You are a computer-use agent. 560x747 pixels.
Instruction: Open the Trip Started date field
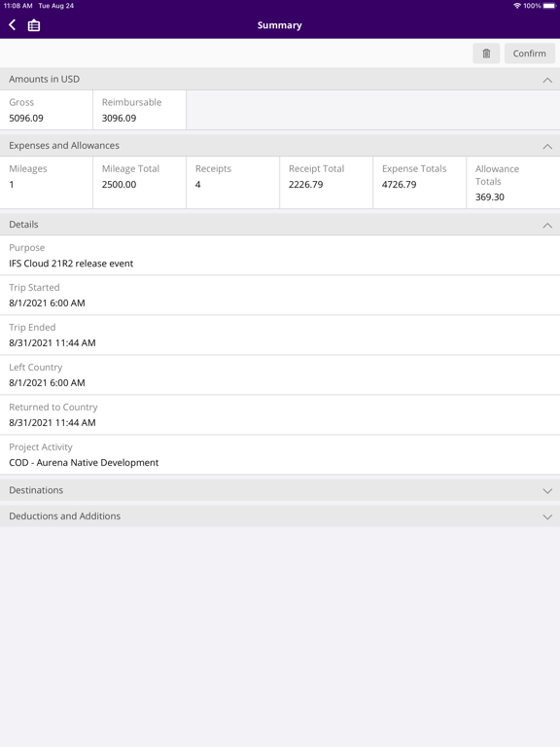pyautogui.click(x=280, y=296)
